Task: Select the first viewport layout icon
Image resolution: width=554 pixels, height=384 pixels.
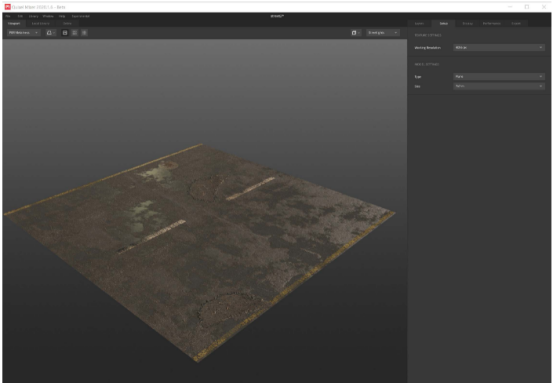Action: [x=65, y=33]
